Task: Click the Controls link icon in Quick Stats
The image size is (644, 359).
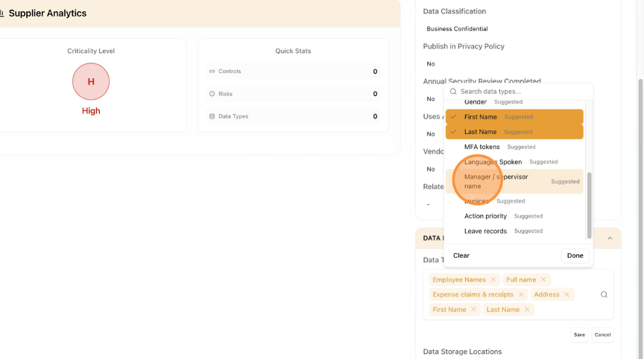Action: (x=212, y=72)
